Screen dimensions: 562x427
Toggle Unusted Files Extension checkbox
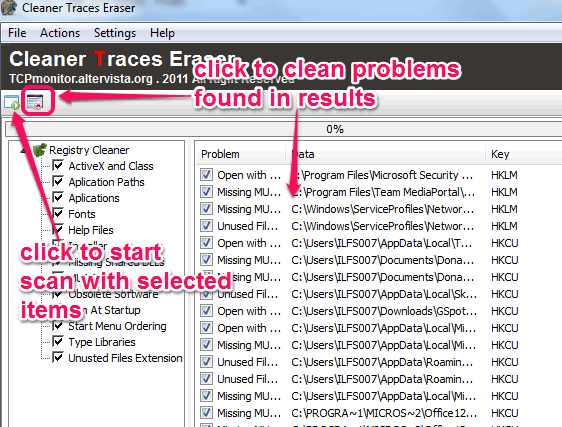[x=58, y=357]
